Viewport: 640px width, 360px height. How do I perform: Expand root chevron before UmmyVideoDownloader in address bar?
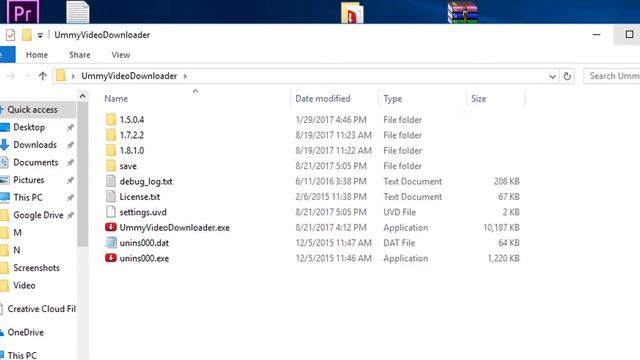click(73, 76)
